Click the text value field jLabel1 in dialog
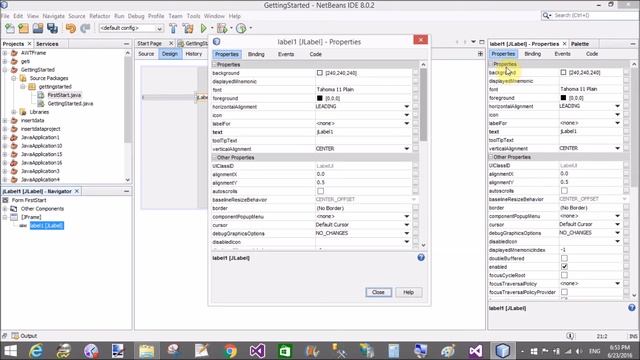 point(363,132)
